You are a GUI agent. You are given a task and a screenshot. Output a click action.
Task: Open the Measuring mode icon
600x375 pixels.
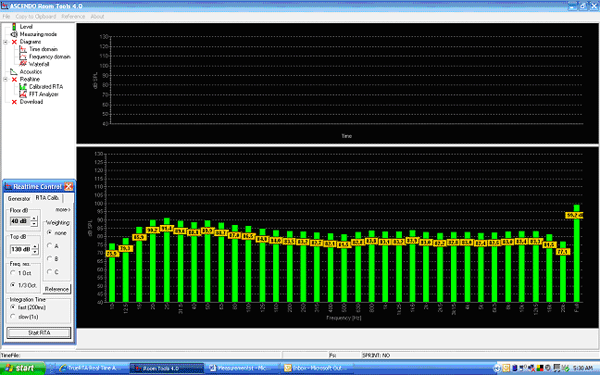coord(14,34)
